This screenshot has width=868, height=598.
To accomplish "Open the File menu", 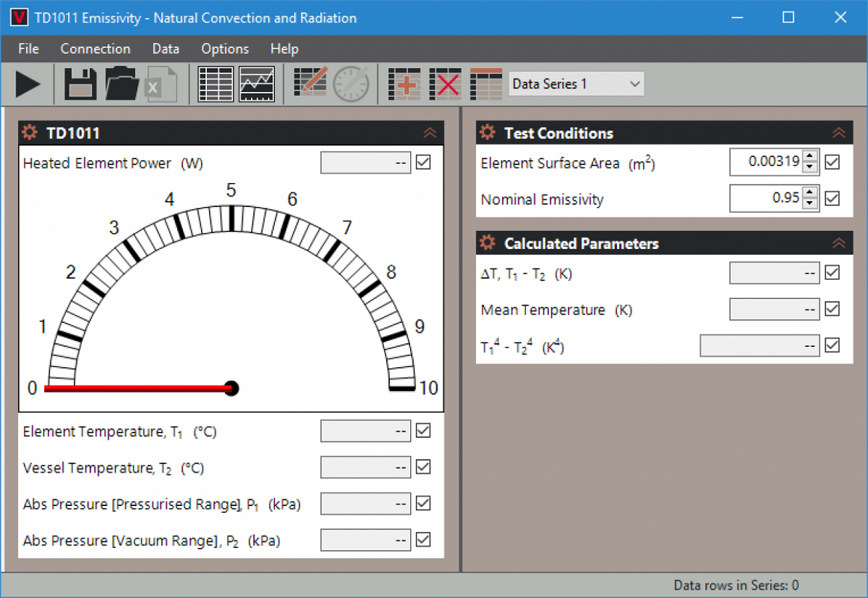I will coord(28,49).
